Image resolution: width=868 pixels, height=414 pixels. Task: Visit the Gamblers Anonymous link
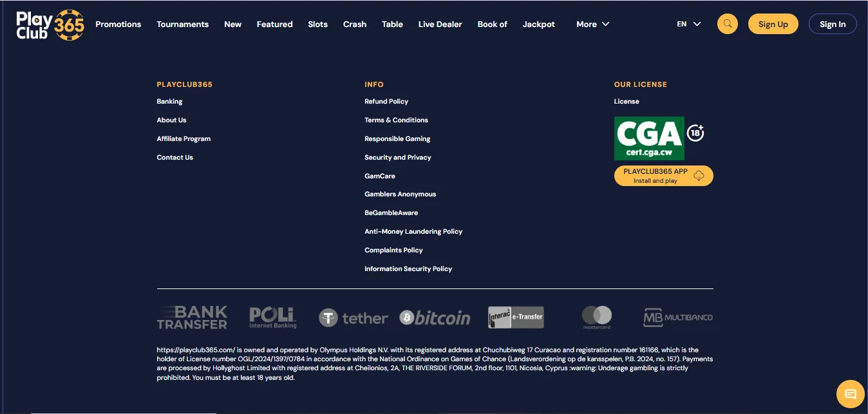click(x=401, y=194)
